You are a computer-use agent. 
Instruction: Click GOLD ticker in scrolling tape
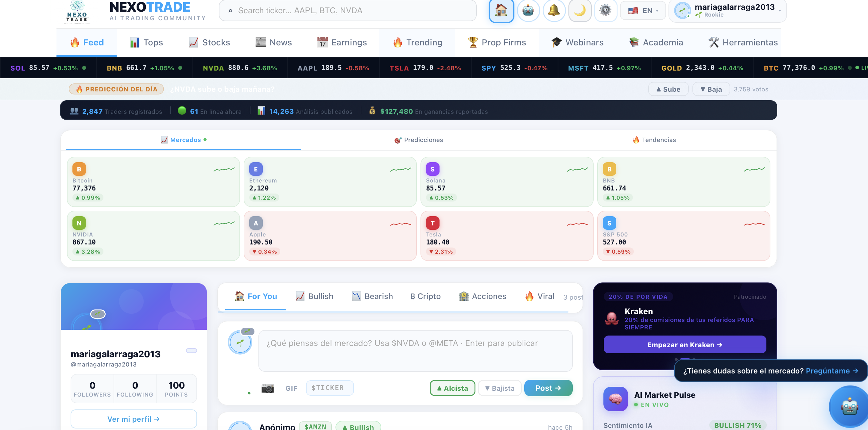[x=702, y=68]
